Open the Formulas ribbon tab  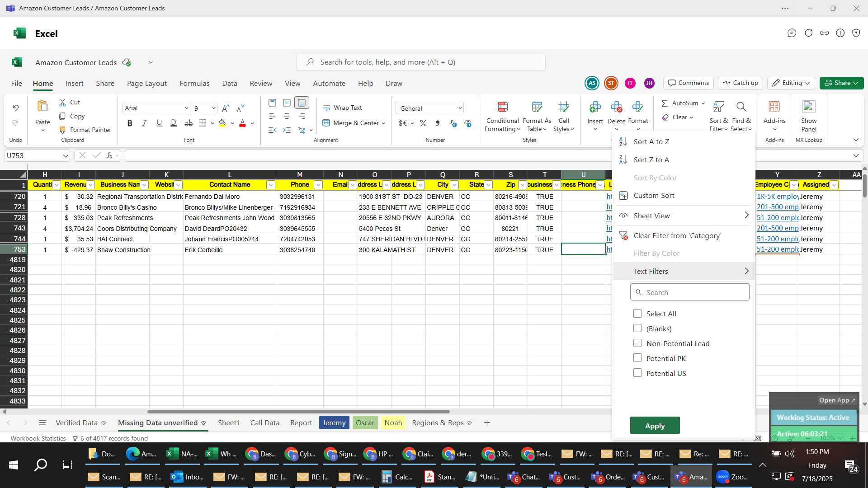(194, 84)
